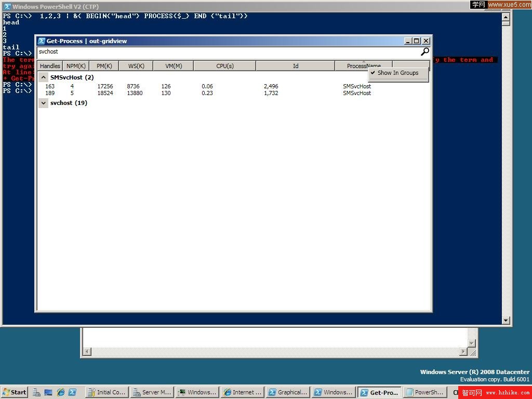Uncheck Show In Groups in the context menu
Screen dimensions: 532x399
pyautogui.click(x=398, y=73)
